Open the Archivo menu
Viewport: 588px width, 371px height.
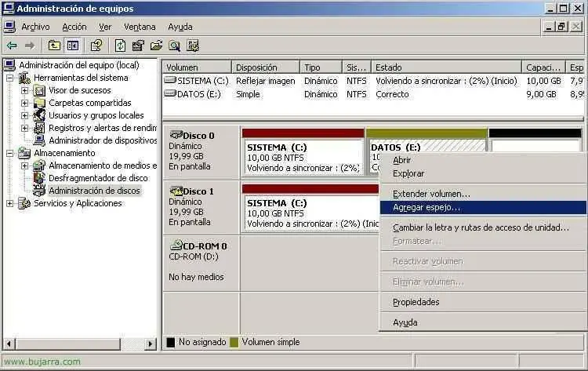point(35,27)
